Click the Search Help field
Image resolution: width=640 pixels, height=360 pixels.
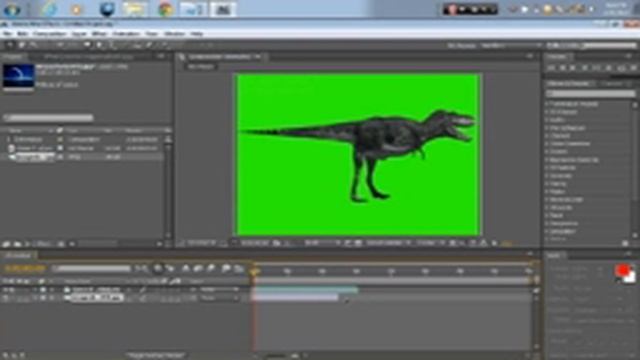610,45
